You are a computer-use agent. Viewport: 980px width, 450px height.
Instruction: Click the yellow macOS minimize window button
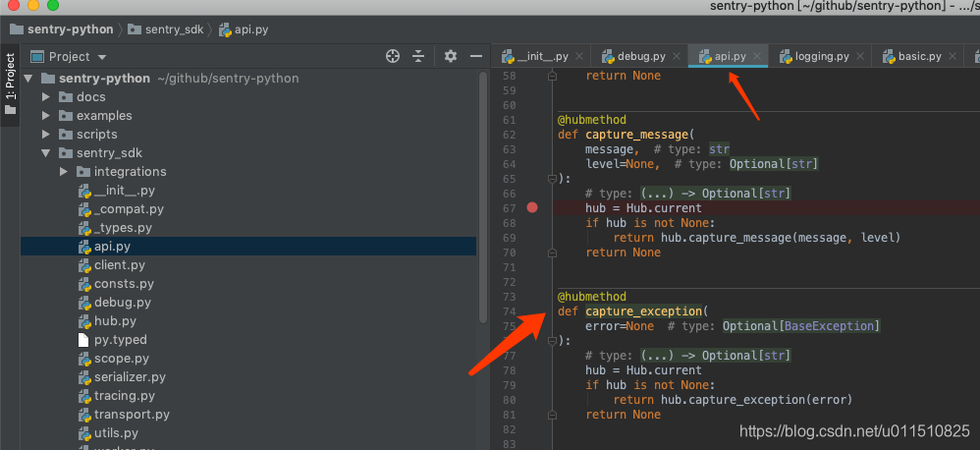pos(33,5)
